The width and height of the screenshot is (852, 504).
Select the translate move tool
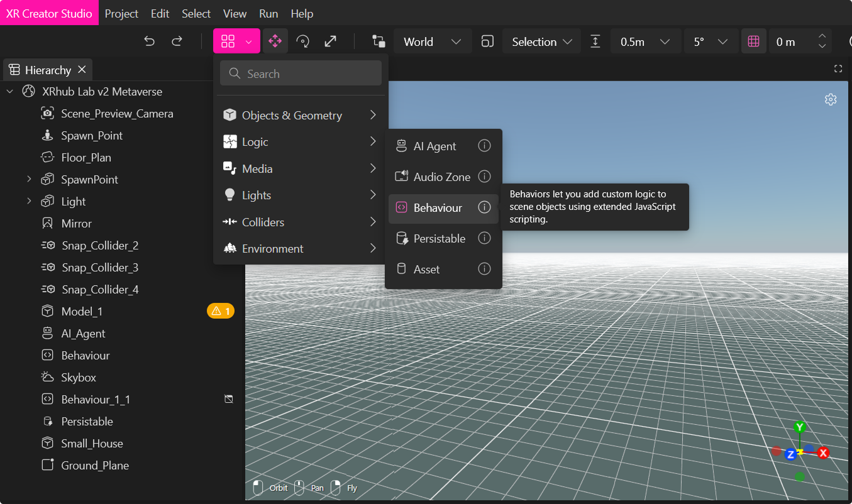(275, 41)
